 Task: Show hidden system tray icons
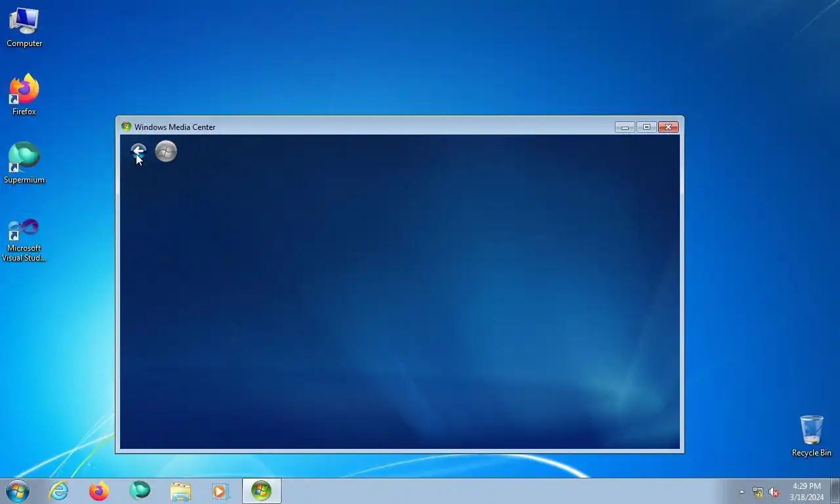point(742,492)
